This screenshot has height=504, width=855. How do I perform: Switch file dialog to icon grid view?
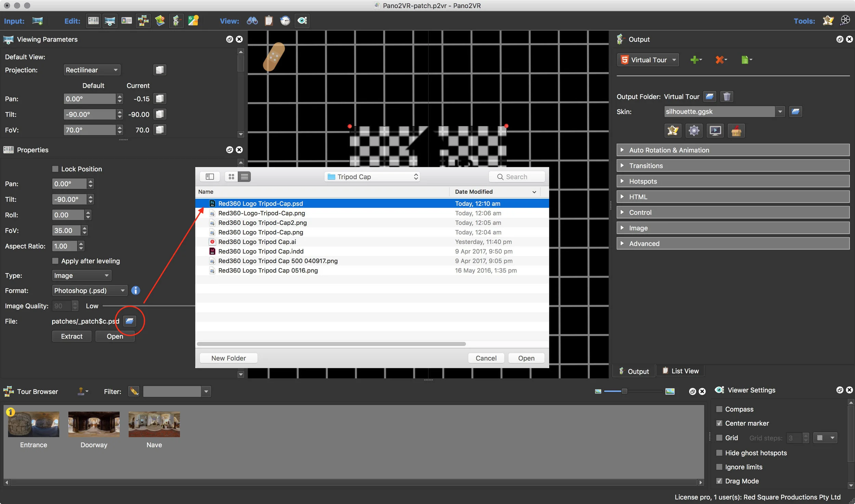click(x=232, y=176)
